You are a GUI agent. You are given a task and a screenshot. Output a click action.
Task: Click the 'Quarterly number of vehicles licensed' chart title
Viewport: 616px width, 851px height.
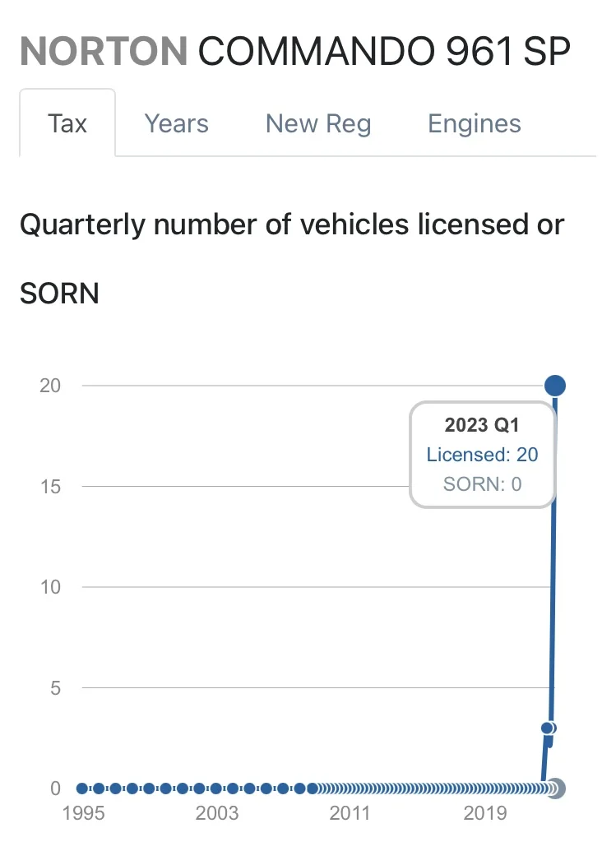[x=292, y=224]
